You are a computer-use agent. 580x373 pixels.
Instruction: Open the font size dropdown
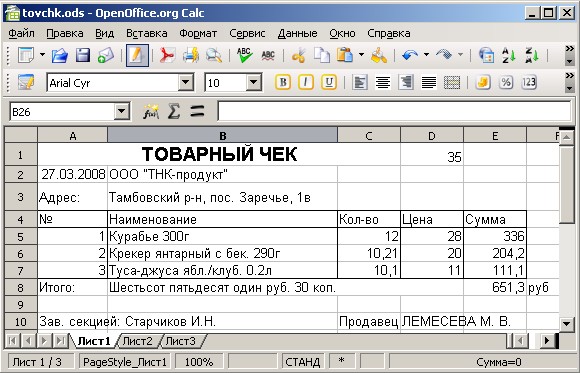point(254,83)
